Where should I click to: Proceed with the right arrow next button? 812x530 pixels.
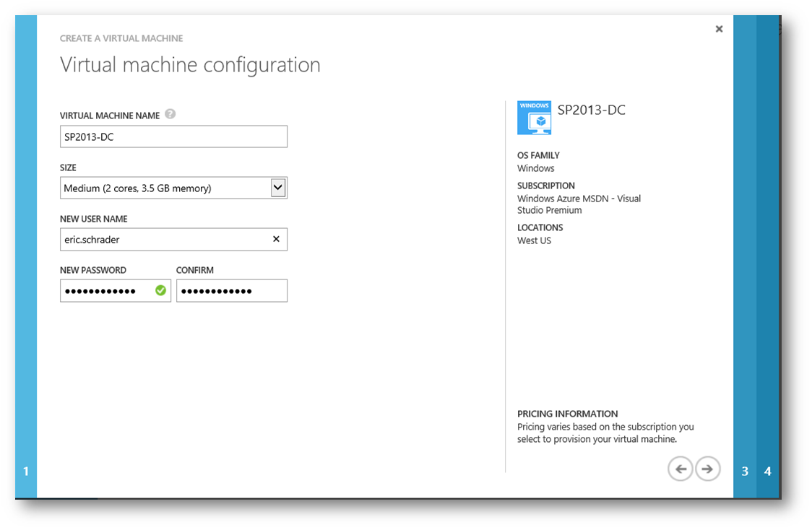pyautogui.click(x=707, y=469)
